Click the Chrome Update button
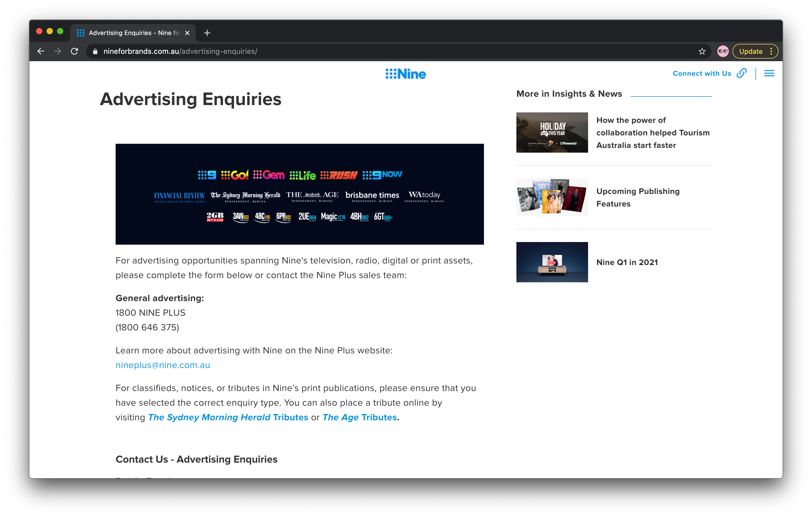The height and width of the screenshot is (517, 812). (x=750, y=51)
